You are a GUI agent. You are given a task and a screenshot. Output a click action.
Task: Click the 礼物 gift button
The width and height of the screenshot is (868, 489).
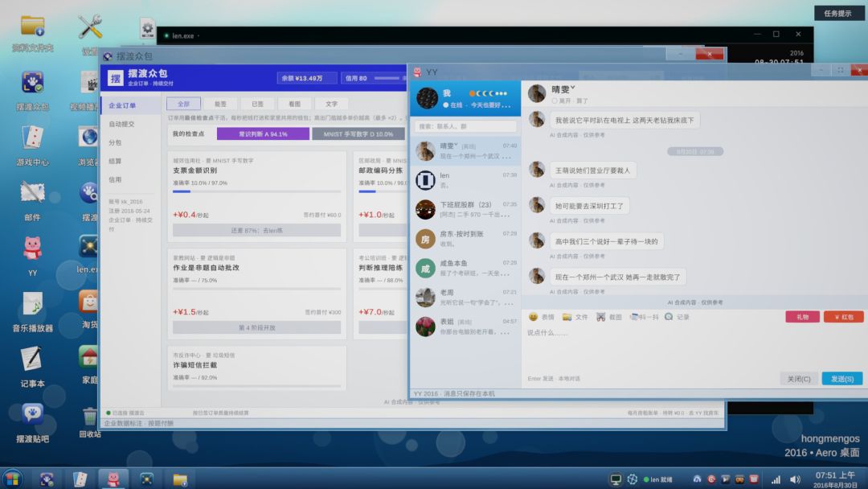(802, 317)
